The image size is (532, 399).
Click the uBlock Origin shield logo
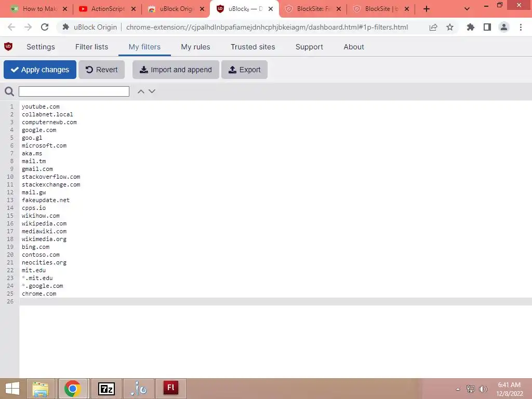coord(8,46)
